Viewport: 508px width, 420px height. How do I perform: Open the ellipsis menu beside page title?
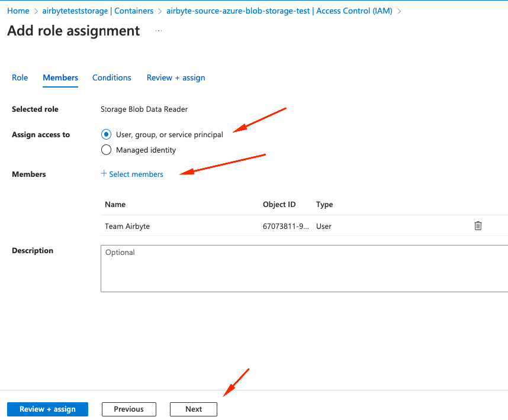point(159,31)
